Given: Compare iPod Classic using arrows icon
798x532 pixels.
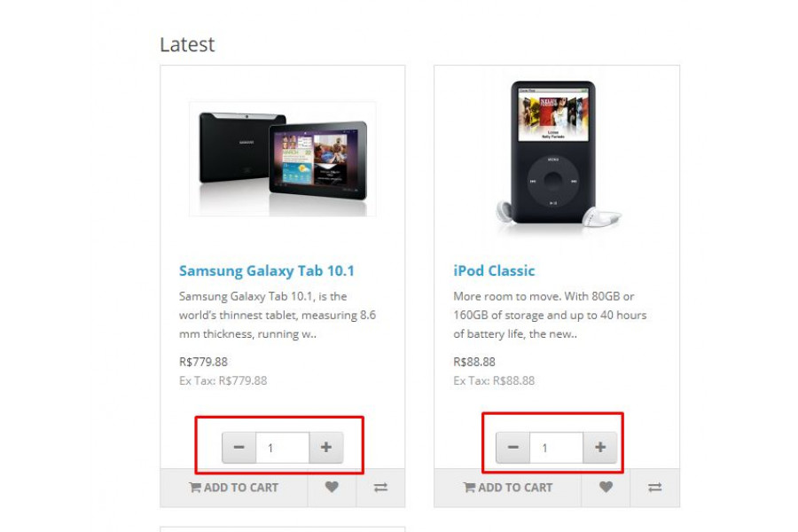Looking at the screenshot, I should tap(655, 488).
